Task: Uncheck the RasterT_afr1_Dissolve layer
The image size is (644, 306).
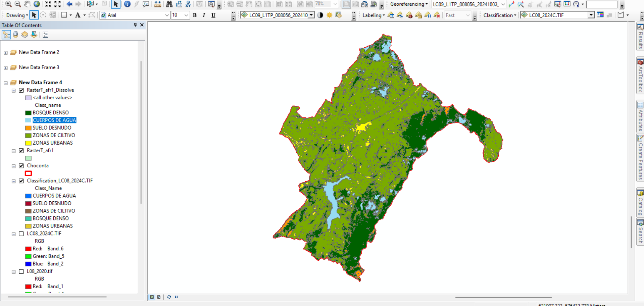Action: coord(21,90)
